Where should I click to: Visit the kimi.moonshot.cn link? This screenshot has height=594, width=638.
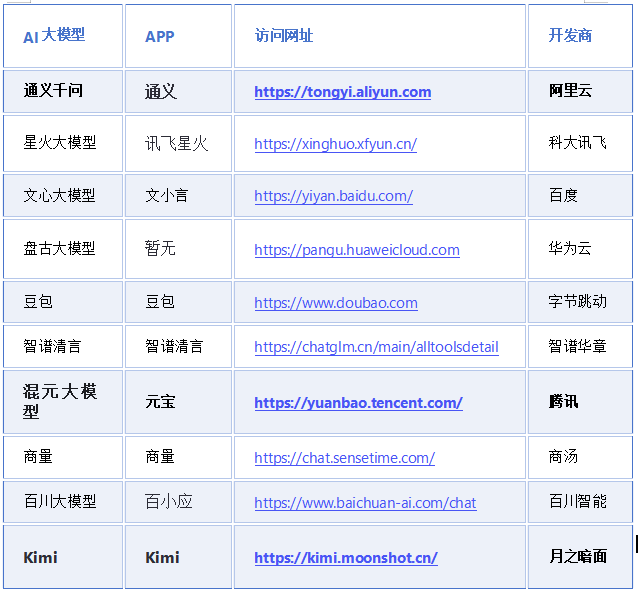coord(345,557)
